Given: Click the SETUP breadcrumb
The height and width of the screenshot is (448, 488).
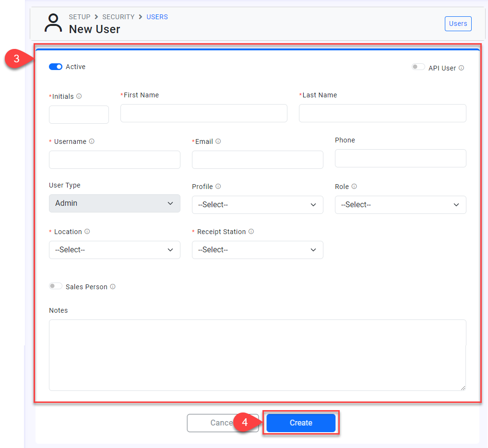Looking at the screenshot, I should [x=80, y=17].
